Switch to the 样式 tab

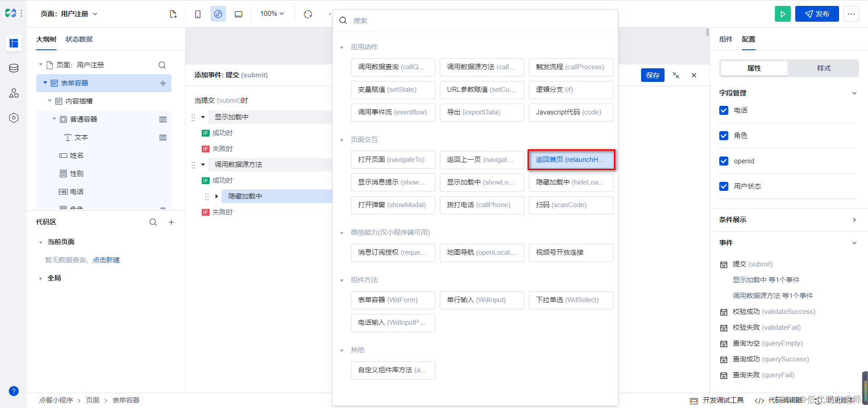coord(823,68)
